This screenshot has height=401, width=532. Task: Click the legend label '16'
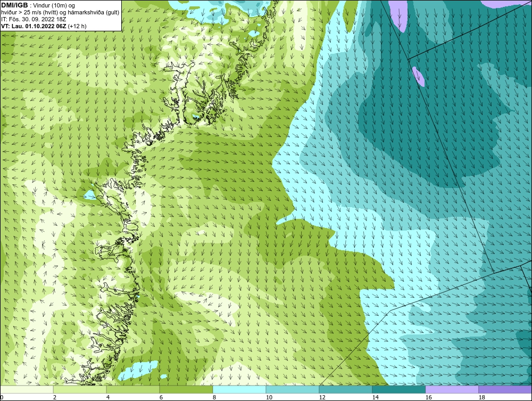(428, 397)
